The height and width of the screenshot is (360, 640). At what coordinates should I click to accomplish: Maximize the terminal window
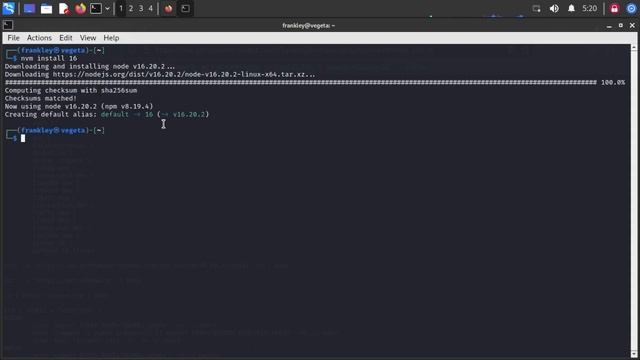click(x=620, y=25)
